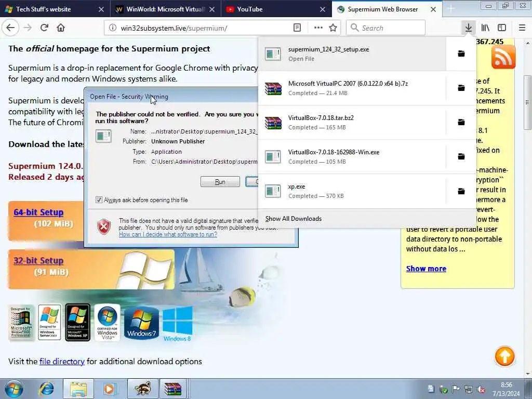
Task: Open the downloads toolbar button
Action: (x=469, y=28)
